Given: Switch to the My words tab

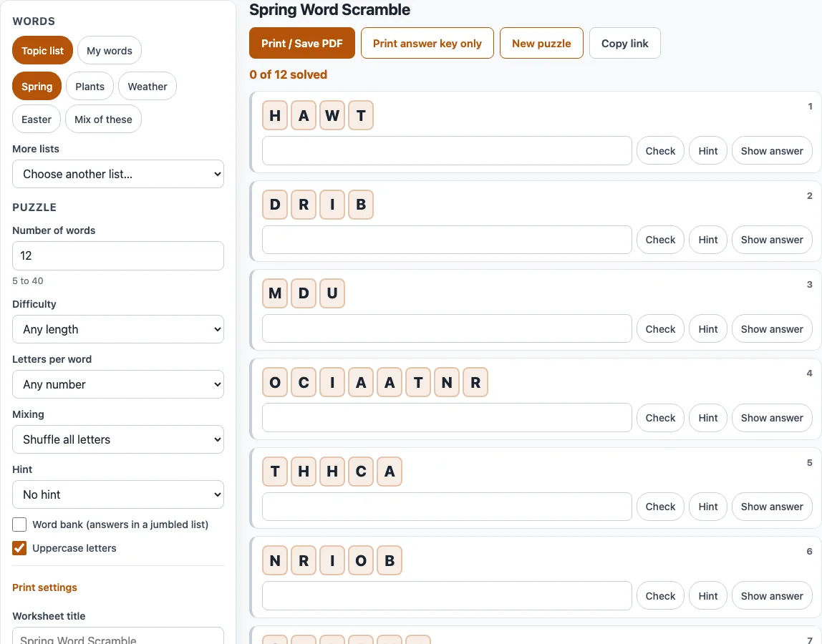Looking at the screenshot, I should pos(109,50).
